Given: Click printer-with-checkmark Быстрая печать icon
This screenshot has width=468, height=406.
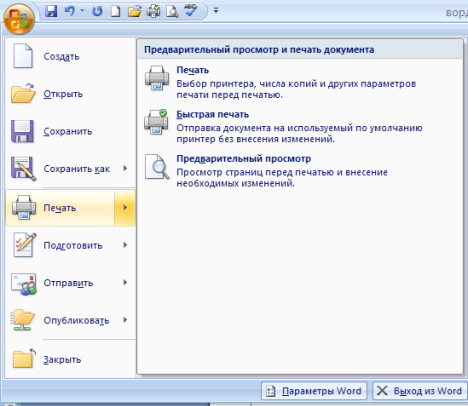Looking at the screenshot, I should coord(156,122).
